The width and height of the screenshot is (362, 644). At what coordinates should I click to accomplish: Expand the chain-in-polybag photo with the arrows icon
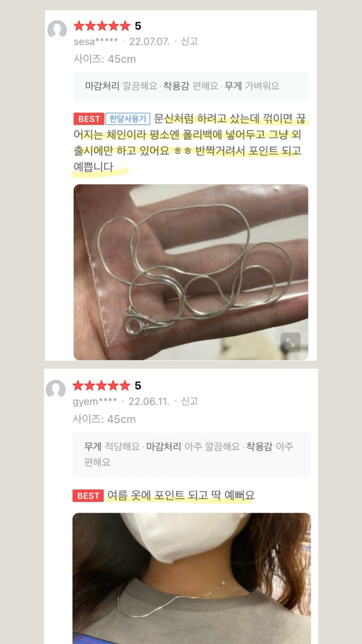[290, 342]
